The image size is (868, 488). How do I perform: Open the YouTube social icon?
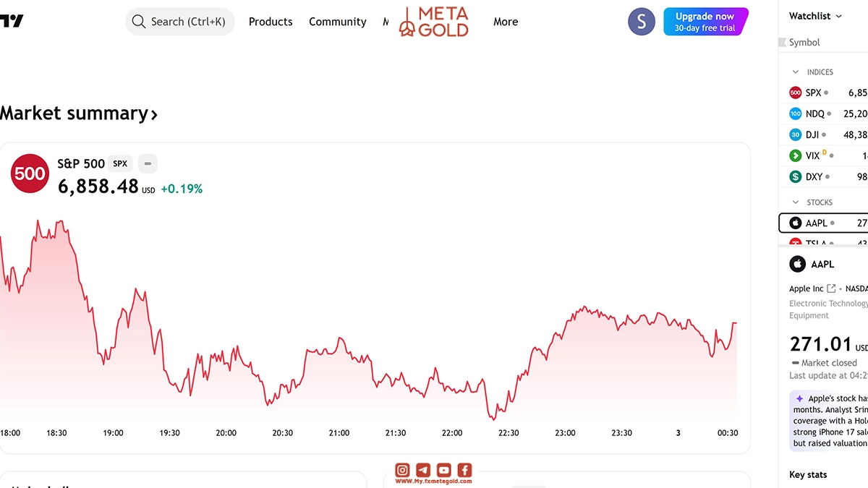(443, 470)
